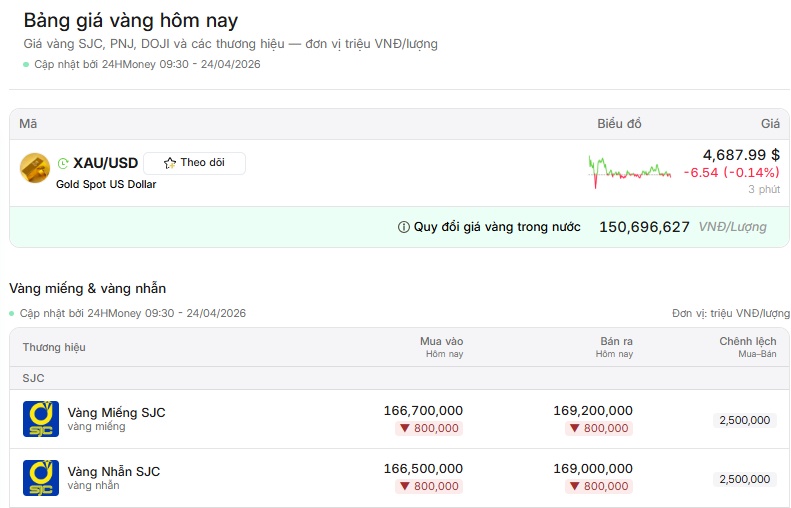Follow XAU/USD with Theo dõi button
This screenshot has width=791, height=508.
tap(195, 163)
